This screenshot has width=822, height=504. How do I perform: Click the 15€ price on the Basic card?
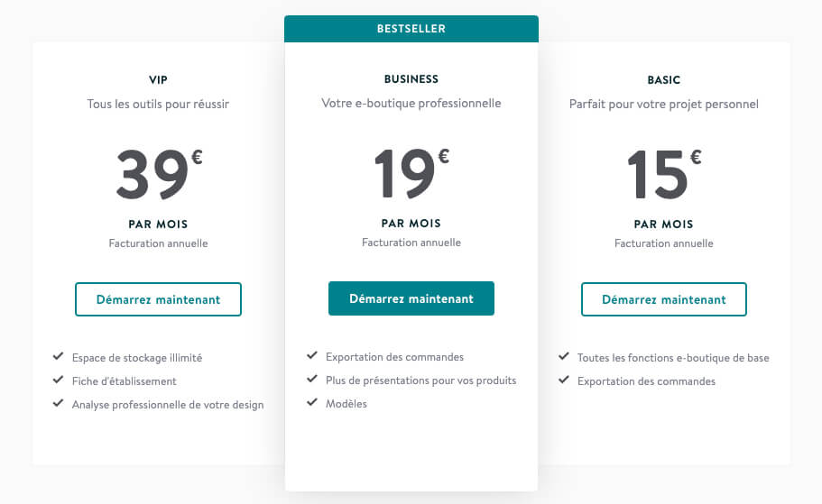664,173
